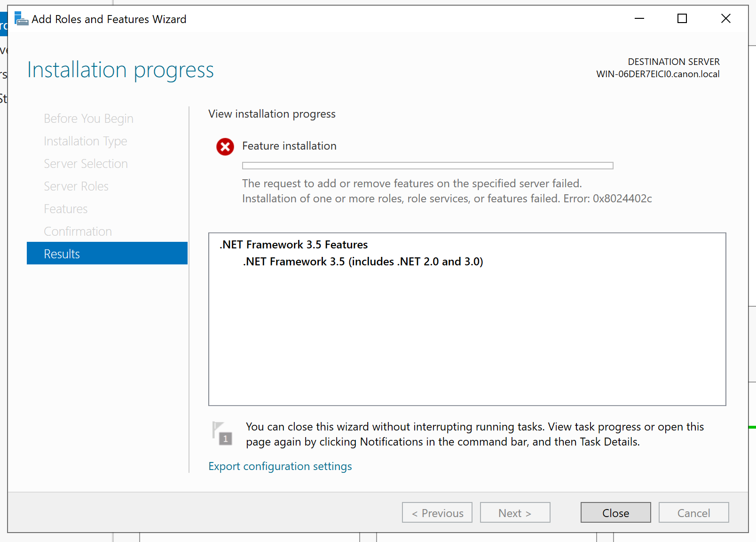Open the Features step in sidebar
Screen dimensions: 756x542
66,209
